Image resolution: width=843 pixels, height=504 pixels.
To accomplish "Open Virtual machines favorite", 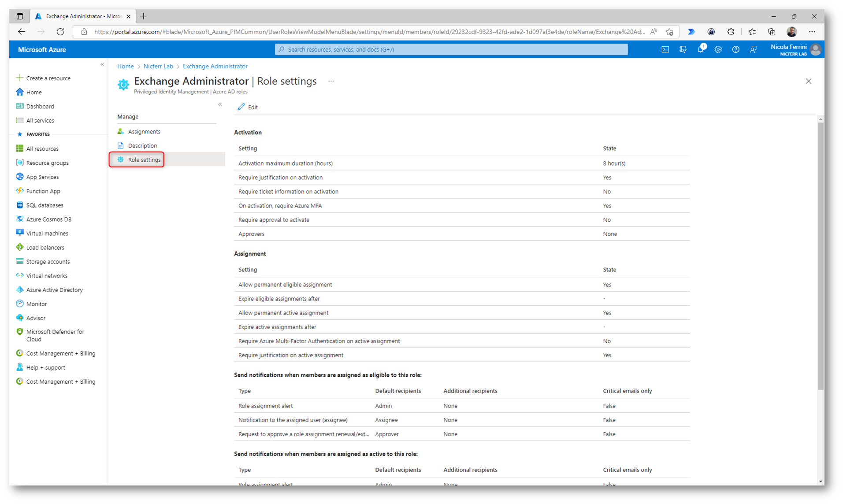I will coord(47,233).
